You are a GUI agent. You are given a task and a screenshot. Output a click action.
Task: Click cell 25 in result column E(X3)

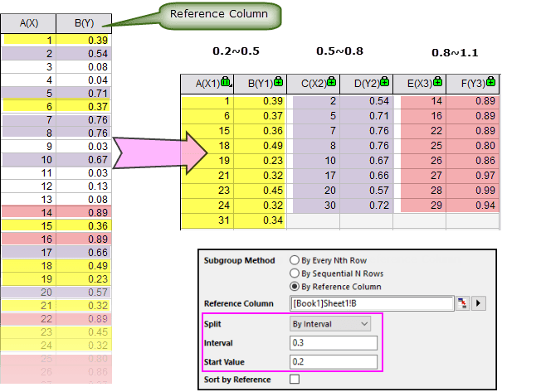420,146
